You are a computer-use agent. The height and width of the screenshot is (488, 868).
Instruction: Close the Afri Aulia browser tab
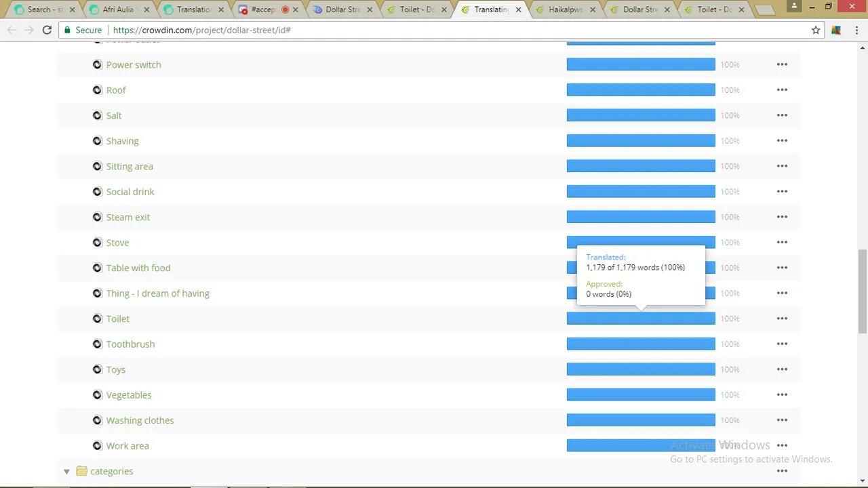pyautogui.click(x=146, y=9)
